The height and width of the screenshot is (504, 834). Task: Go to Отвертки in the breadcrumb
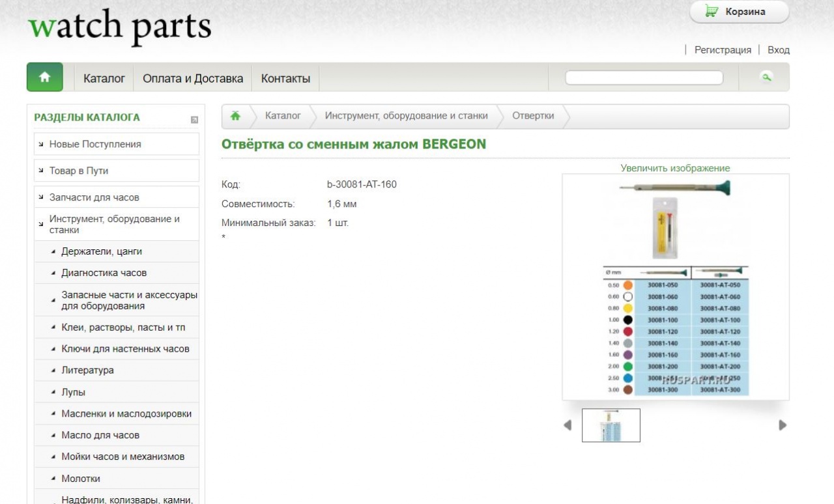click(x=533, y=116)
